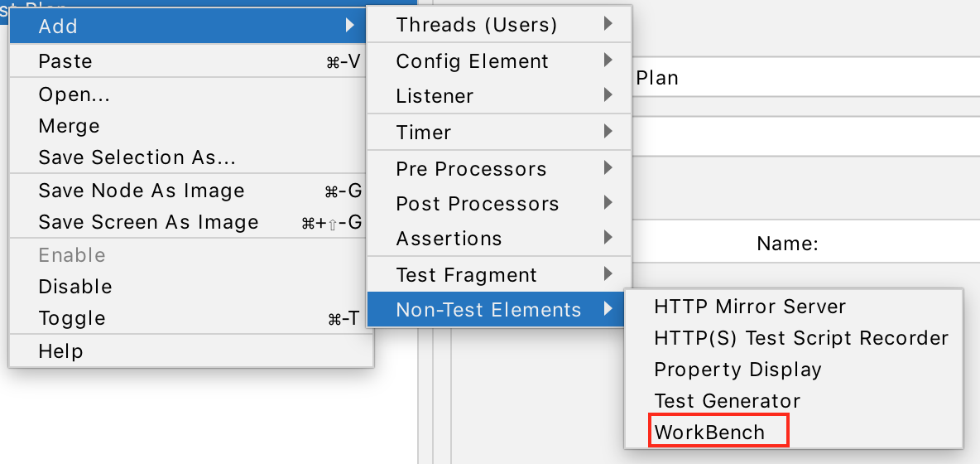Screen dimensions: 980x464
Task: Choose HTTP Mirror Server
Action: [750, 307]
